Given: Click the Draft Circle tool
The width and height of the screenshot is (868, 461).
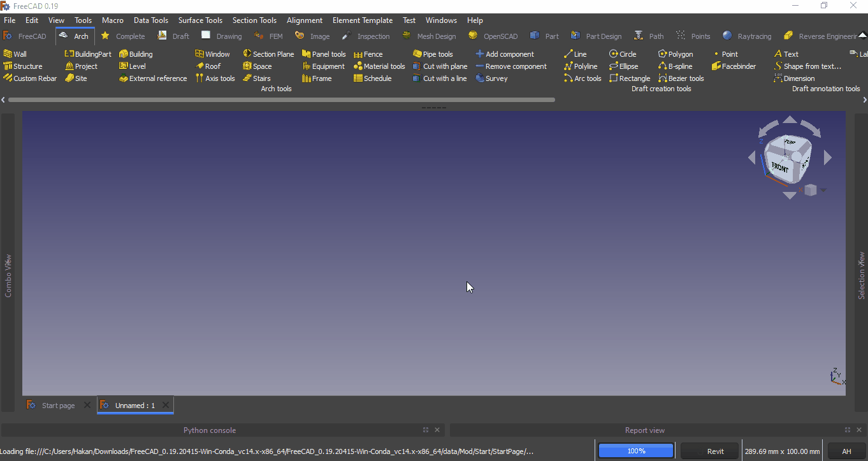Looking at the screenshot, I should coord(623,54).
